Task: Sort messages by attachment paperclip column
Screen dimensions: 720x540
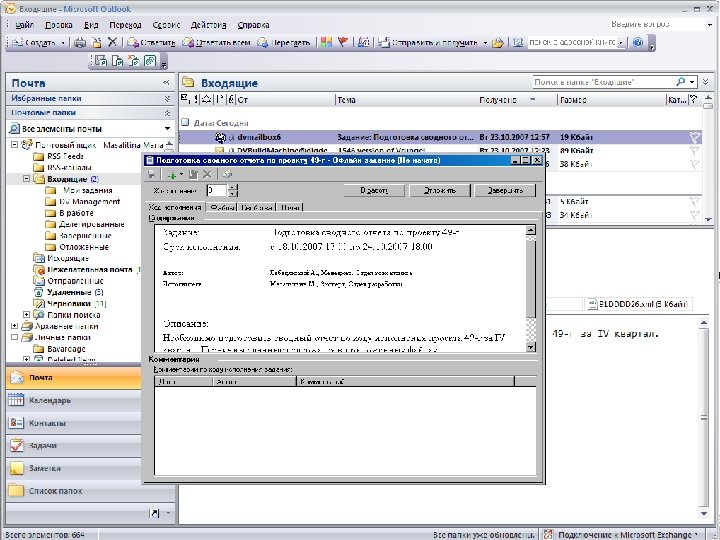Action: pos(231,99)
